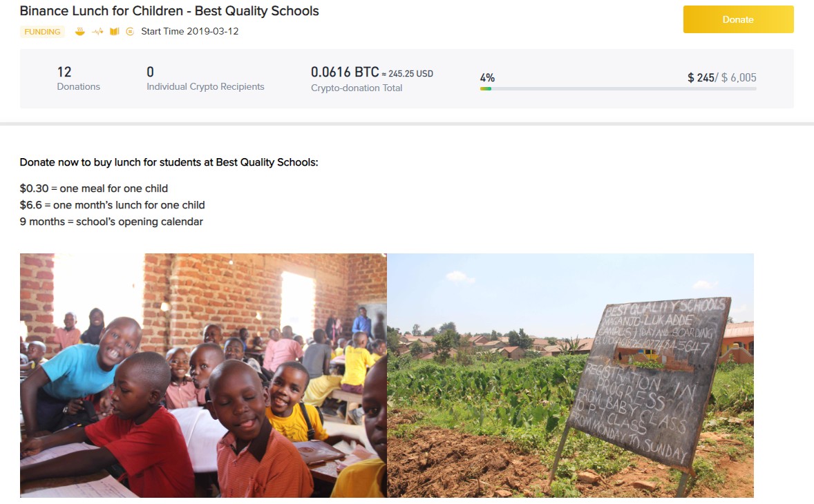Image resolution: width=814 pixels, height=504 pixels.
Task: Click the $ 245/ $ 6,005 goal amount
Action: 721,78
